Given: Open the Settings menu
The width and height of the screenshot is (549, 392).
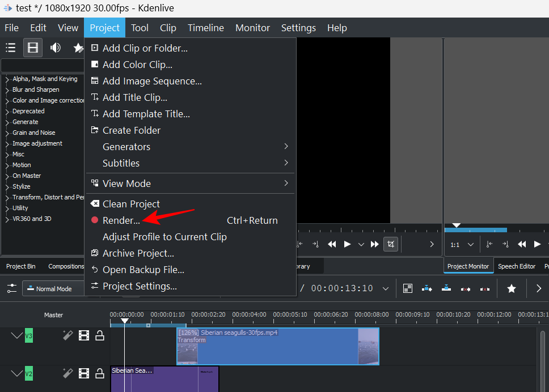Looking at the screenshot, I should coord(298,28).
